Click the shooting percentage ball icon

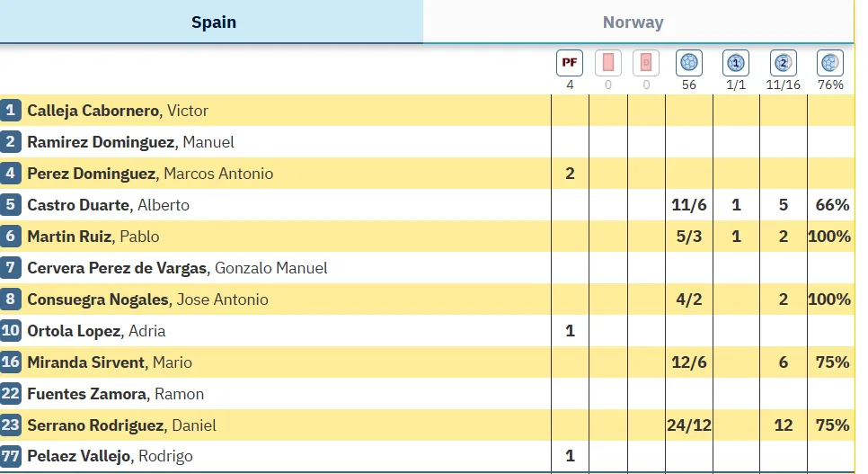pos(830,63)
